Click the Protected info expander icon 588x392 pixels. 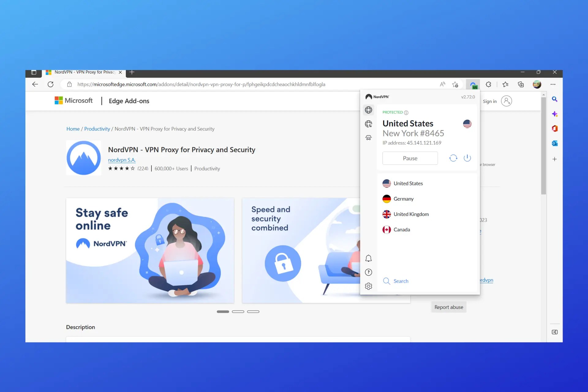(406, 112)
